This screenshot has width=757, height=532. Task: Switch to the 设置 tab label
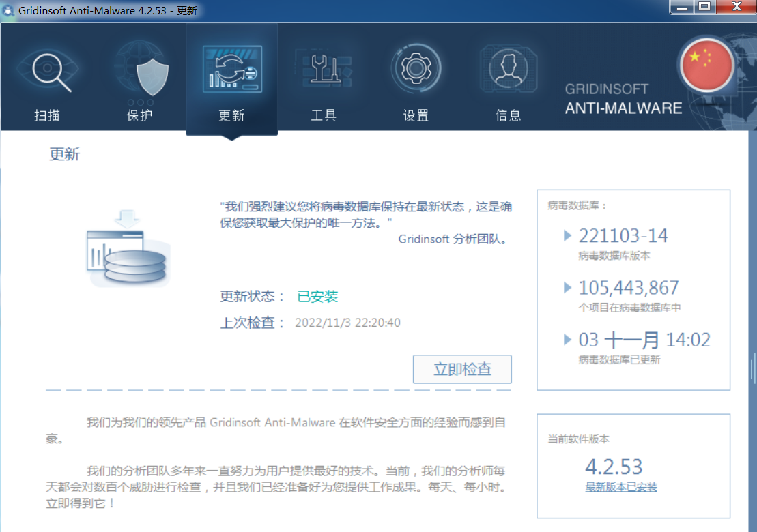click(416, 115)
